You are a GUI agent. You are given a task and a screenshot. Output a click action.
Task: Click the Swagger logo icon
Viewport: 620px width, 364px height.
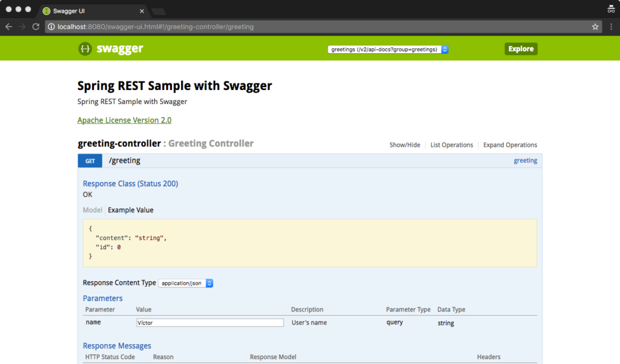click(85, 48)
